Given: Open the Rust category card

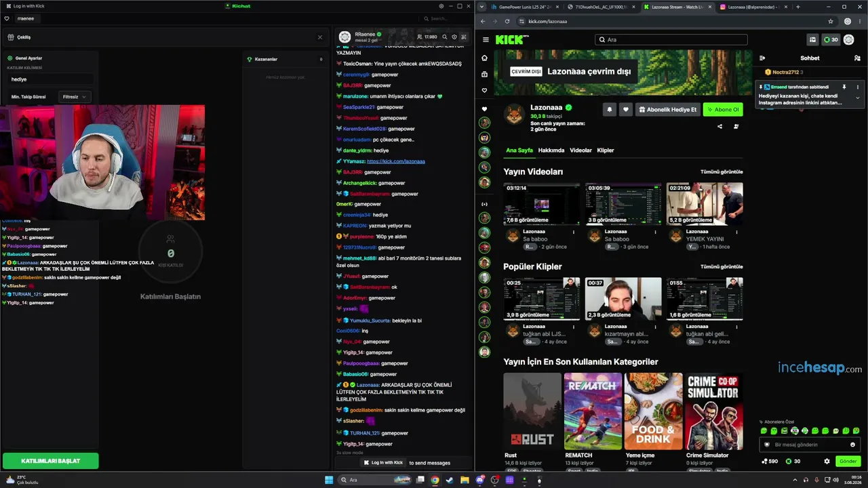Looking at the screenshot, I should (532, 411).
